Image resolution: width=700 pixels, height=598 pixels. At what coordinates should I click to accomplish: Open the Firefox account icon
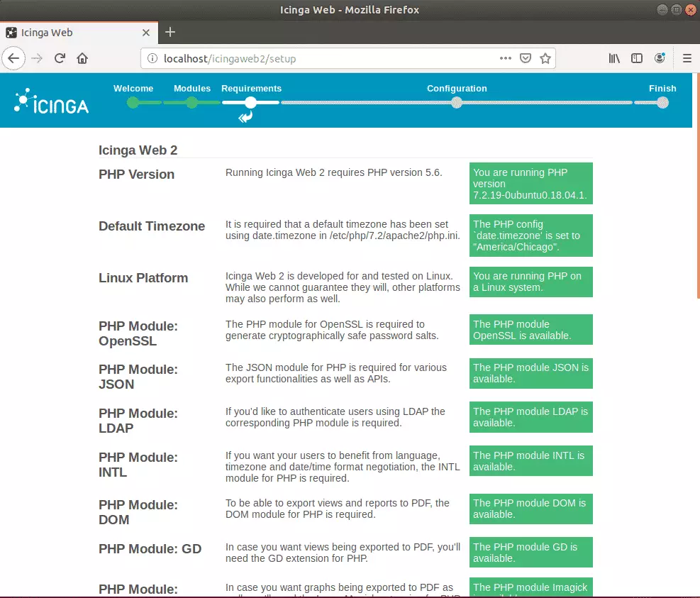click(x=660, y=58)
